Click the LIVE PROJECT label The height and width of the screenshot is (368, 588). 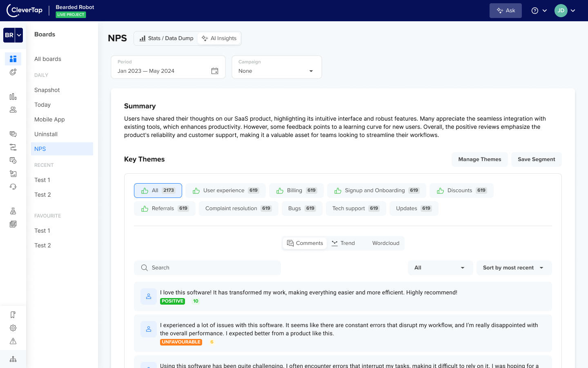[71, 15]
